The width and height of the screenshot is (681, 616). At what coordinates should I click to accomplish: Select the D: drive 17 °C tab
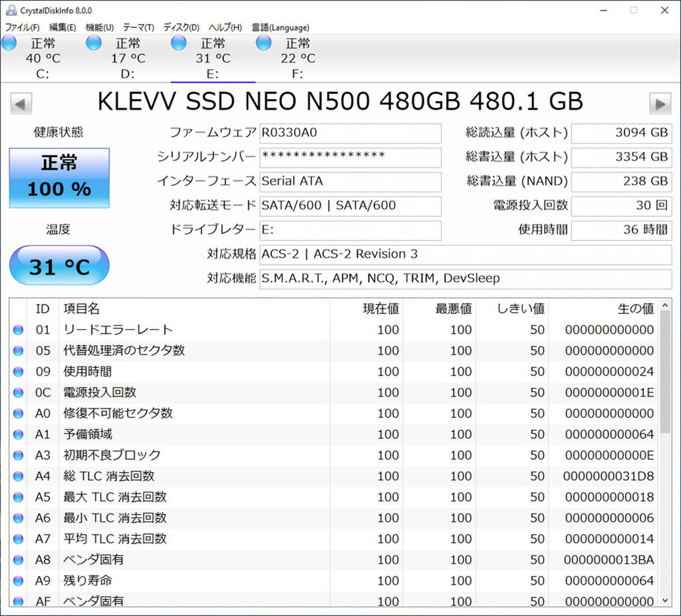pos(128,59)
